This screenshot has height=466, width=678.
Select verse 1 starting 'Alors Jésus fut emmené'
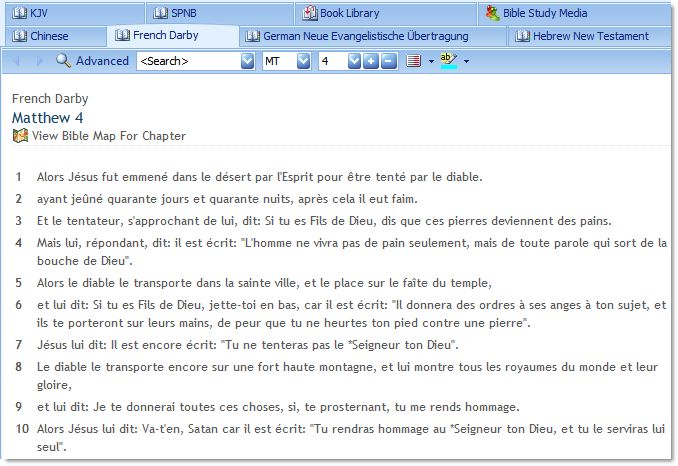tap(259, 177)
